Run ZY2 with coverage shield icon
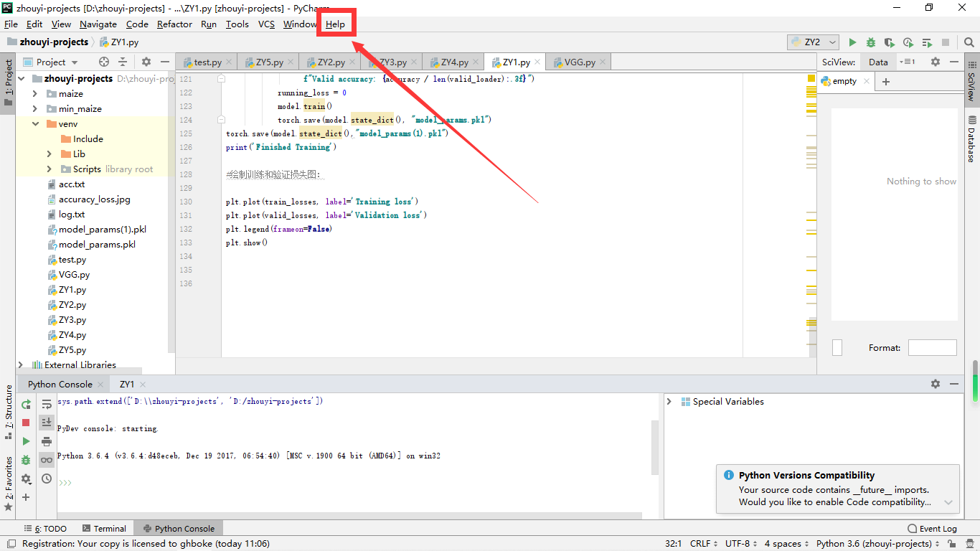Screen dimensions: 980x551 click(890, 42)
